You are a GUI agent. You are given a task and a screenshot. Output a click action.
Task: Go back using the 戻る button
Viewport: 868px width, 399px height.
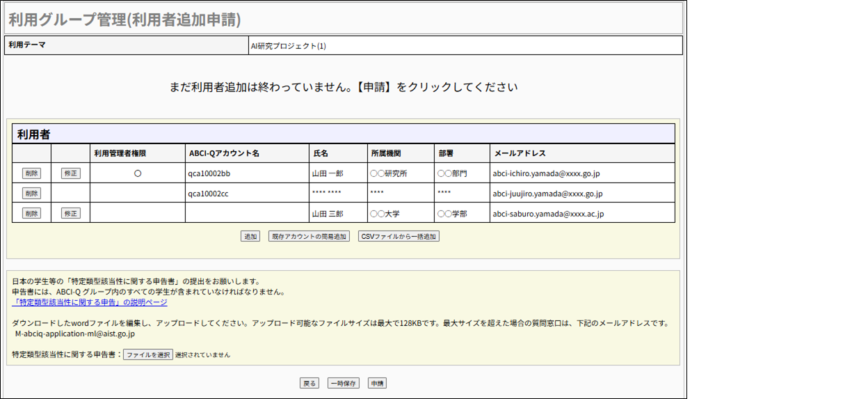310,383
